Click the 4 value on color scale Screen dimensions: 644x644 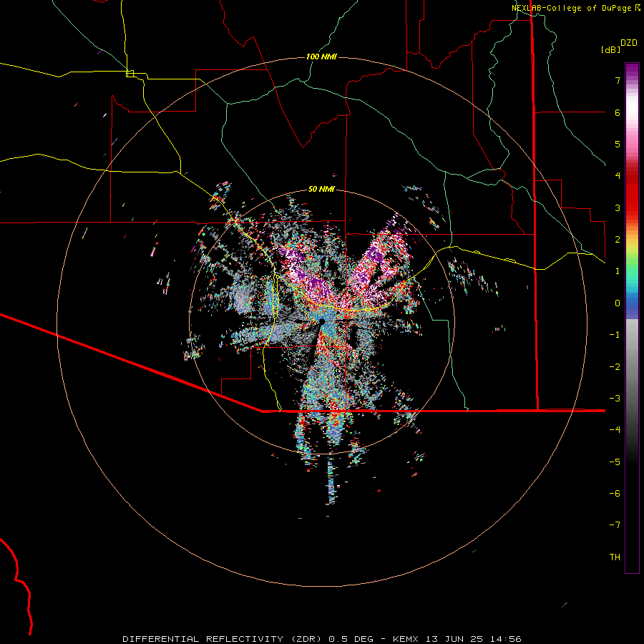tap(618, 176)
